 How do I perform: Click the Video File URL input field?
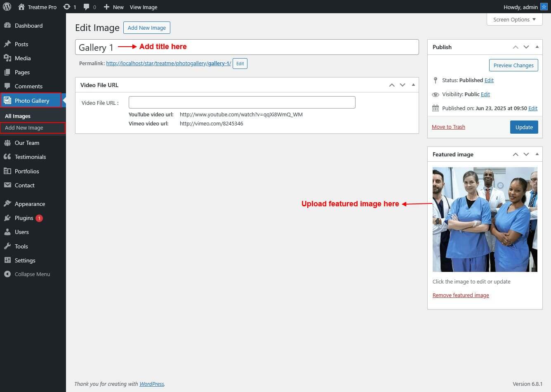pos(242,102)
